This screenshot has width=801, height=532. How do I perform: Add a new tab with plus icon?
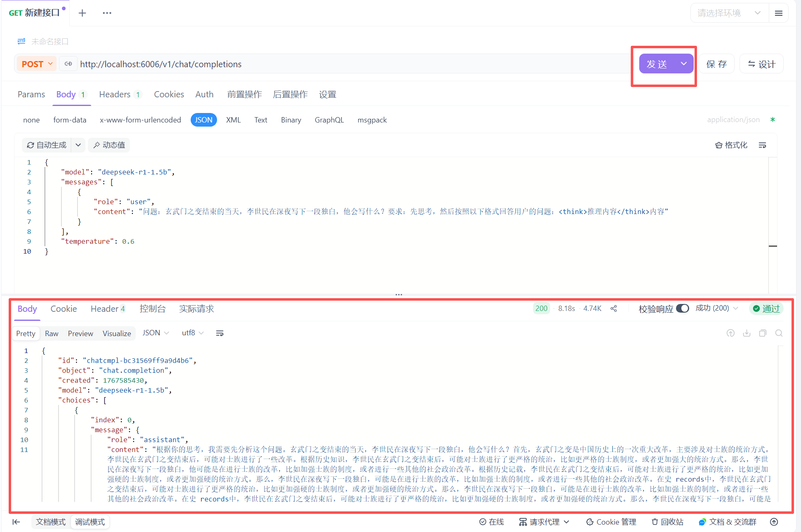coord(82,13)
